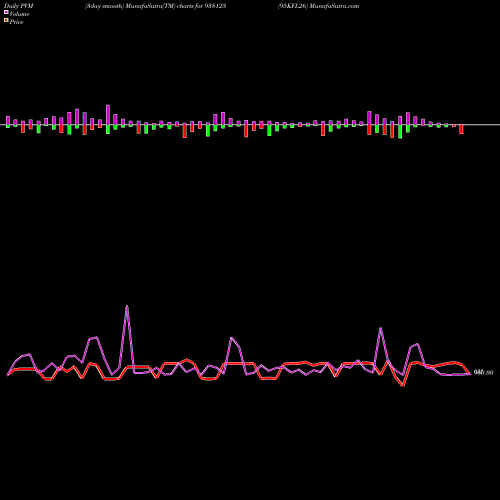500x500 pixels.
Task: Select the 'Price' legend label
Action: tap(16, 22)
